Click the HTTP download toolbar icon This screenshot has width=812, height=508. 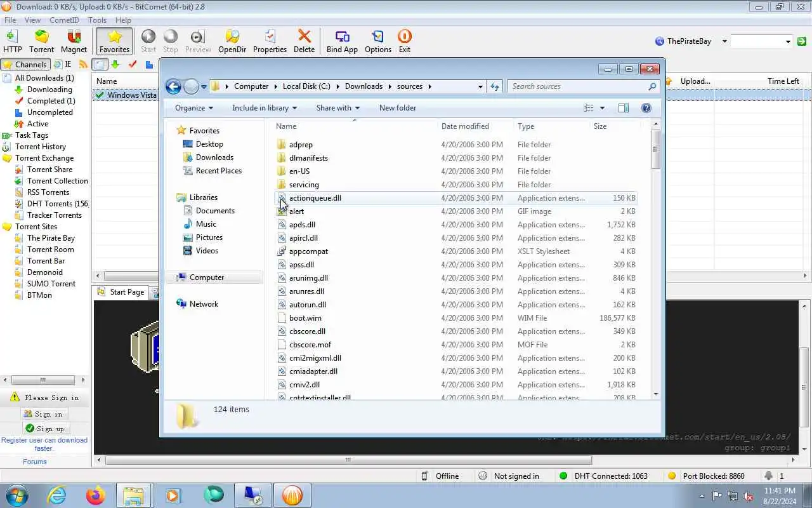click(x=12, y=41)
